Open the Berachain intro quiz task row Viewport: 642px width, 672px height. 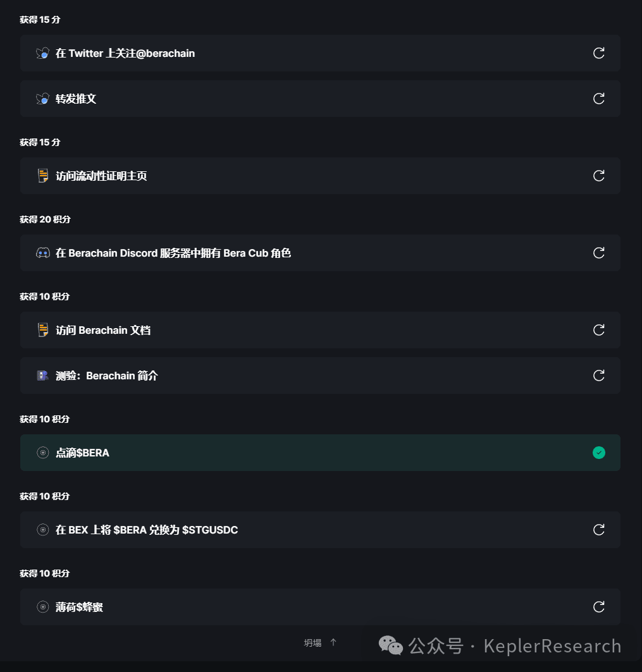coord(253,375)
